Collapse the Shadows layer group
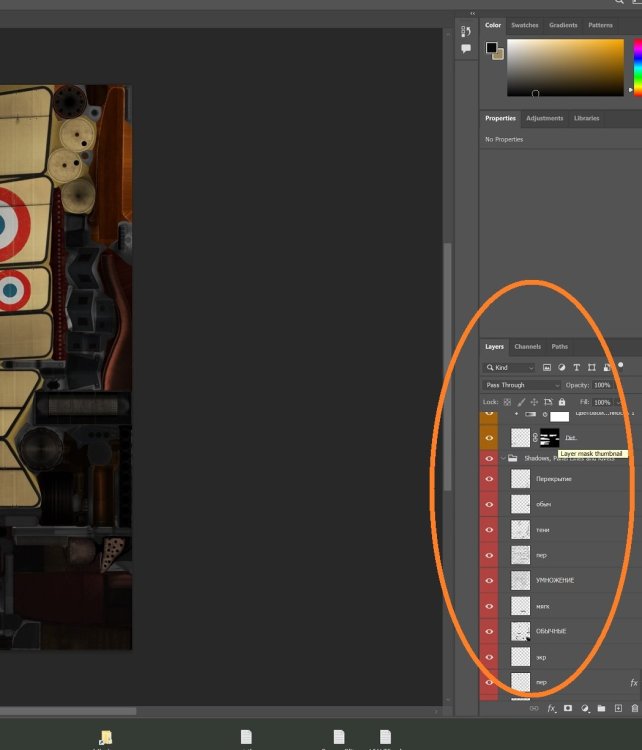 [502, 458]
